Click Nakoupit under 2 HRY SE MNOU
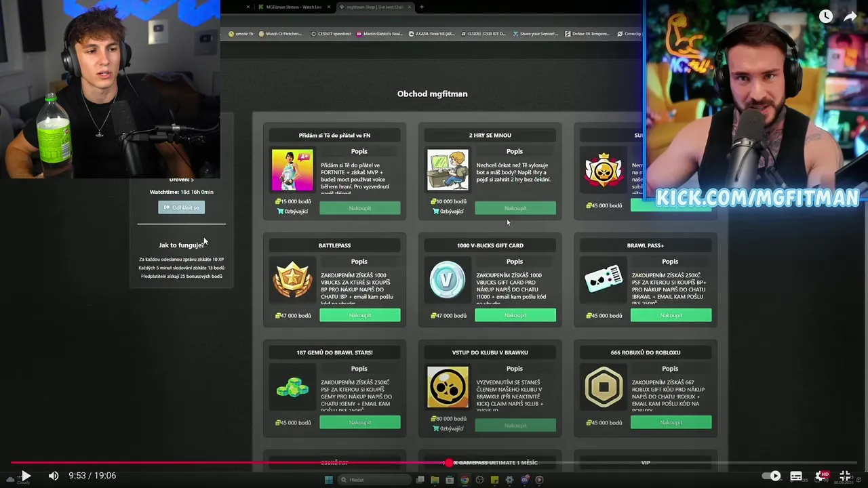The height and width of the screenshot is (488, 868). [x=515, y=208]
